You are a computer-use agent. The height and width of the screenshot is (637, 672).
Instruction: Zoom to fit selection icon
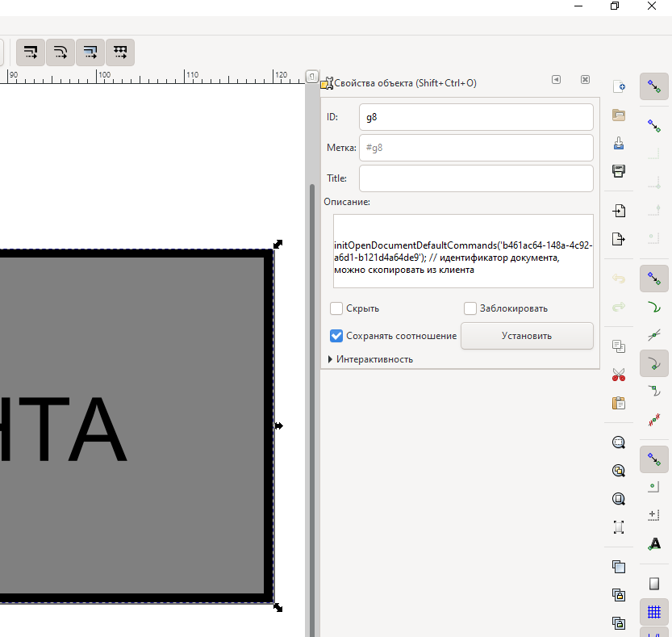click(619, 442)
